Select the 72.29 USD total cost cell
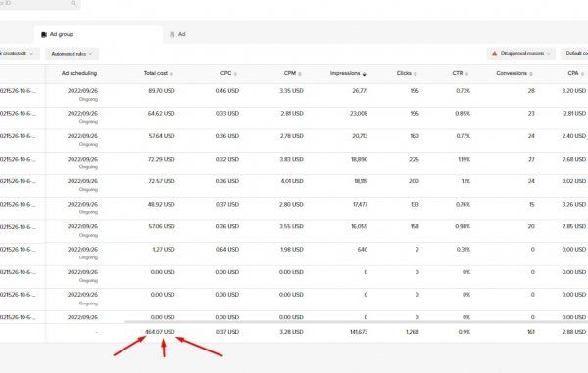Viewport: 588px width, 373px height. pyautogui.click(x=162, y=159)
